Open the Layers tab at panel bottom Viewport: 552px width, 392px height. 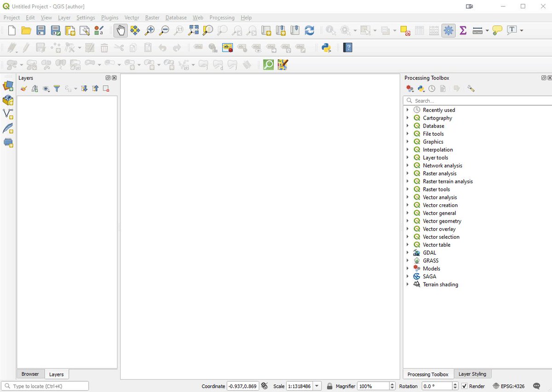(57, 375)
